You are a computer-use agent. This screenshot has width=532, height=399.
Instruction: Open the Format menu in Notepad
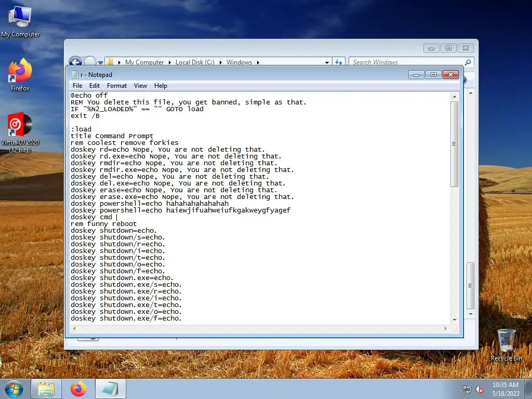(117, 86)
